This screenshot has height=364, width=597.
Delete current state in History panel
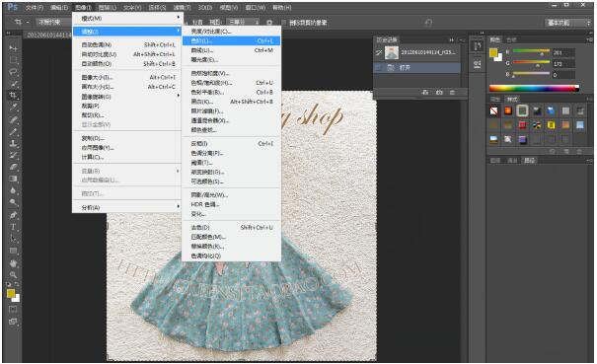point(452,93)
